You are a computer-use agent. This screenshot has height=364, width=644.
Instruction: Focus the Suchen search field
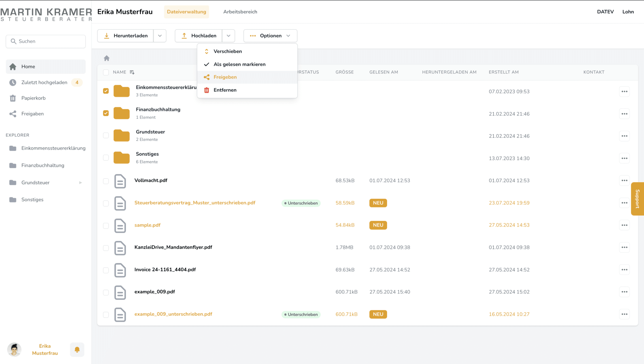click(46, 41)
